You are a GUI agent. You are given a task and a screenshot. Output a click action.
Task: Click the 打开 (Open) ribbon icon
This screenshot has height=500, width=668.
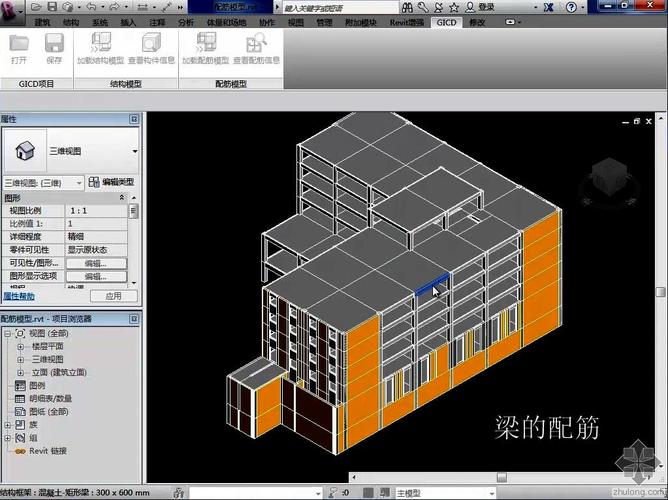[19, 44]
